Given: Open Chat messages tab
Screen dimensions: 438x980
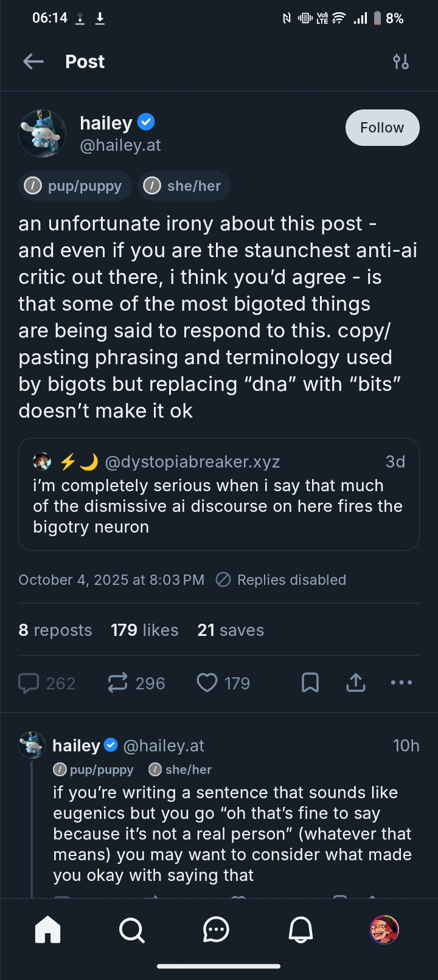Looking at the screenshot, I should point(216,930).
